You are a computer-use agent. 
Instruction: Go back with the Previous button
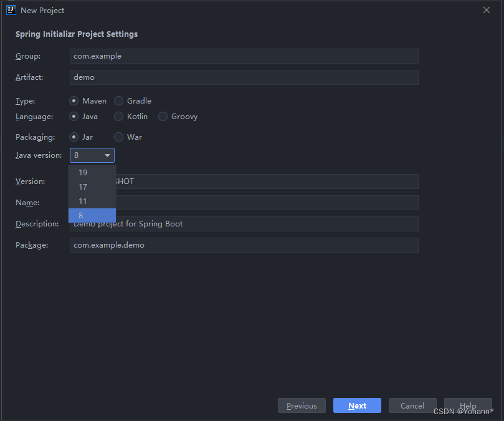302,405
